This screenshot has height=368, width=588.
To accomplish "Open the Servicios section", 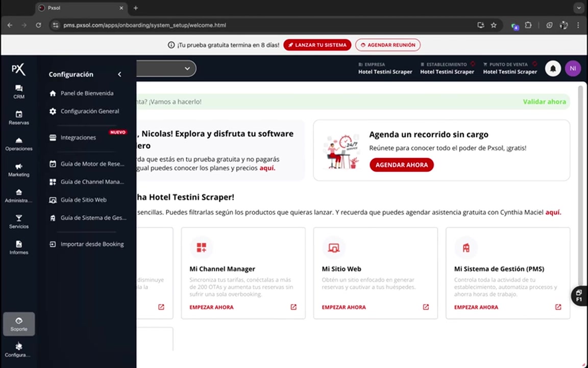I will 18,221.
